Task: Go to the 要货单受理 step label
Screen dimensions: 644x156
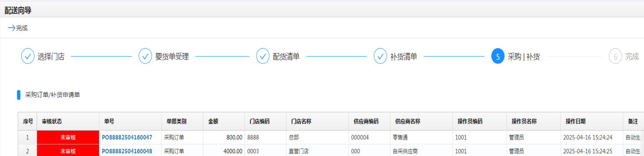Action: pyautogui.click(x=172, y=57)
